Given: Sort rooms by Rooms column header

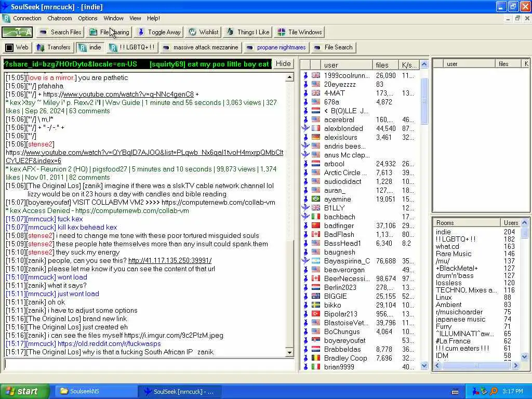Looking at the screenshot, I should coord(467,223).
